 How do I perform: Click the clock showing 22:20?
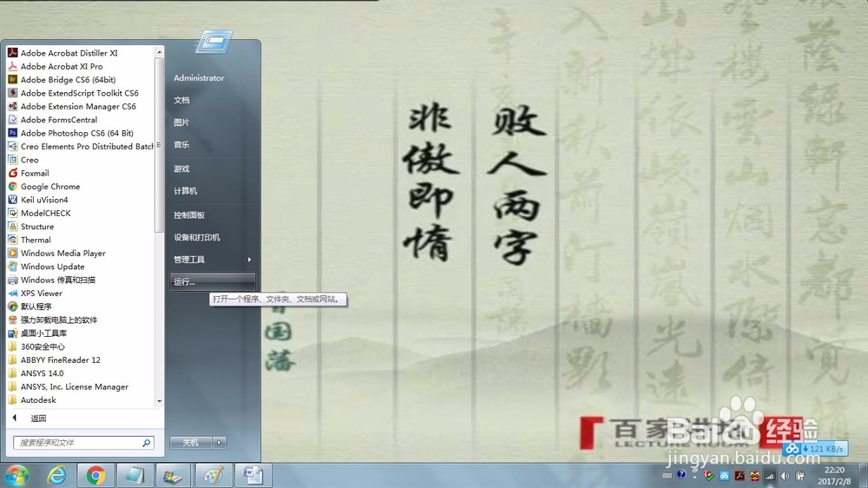point(833,471)
